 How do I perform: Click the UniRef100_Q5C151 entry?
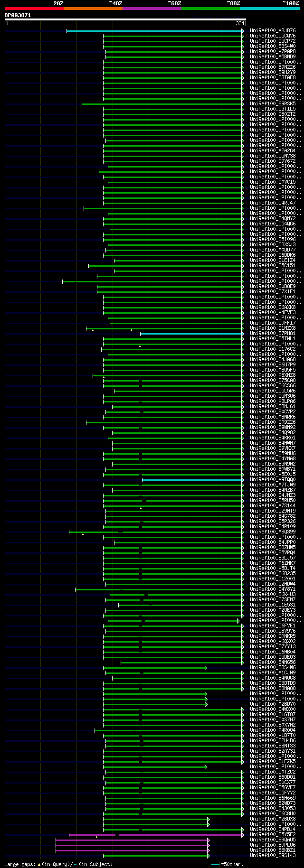[x=273, y=266]
